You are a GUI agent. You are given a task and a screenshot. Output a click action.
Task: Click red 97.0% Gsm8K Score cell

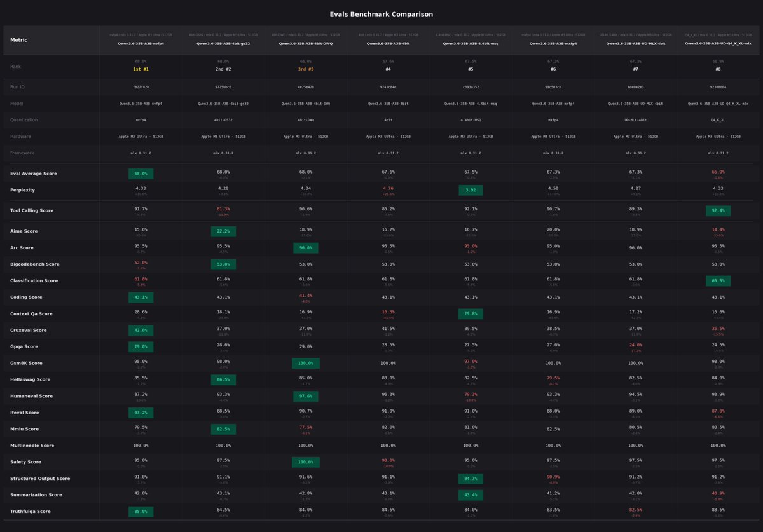[471, 362]
